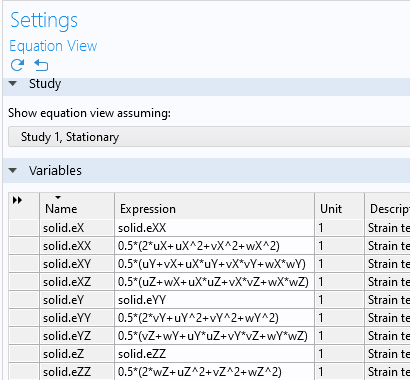Click the unit cell of solid.eZZ row
410x380 pixels.
click(339, 372)
